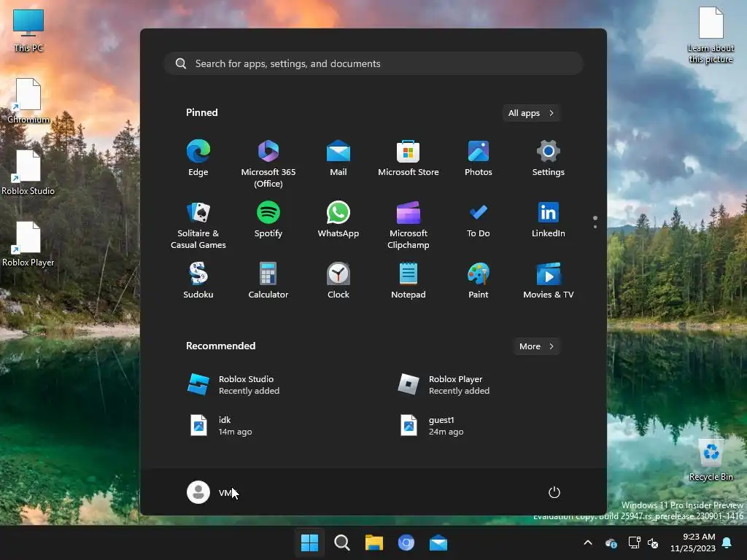Open the notifications bell icon
The height and width of the screenshot is (560, 747).
coord(727,542)
